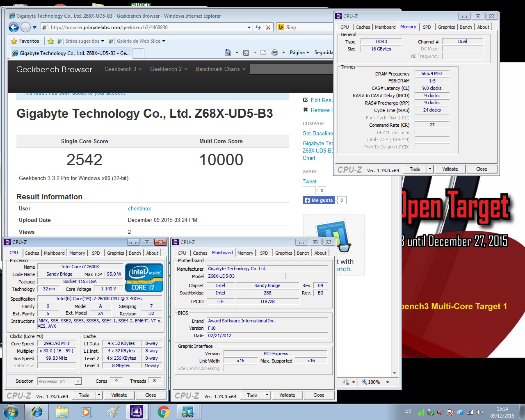Expand the Benchmark Charts menu
The width and height of the screenshot is (525, 420).
click(x=221, y=69)
